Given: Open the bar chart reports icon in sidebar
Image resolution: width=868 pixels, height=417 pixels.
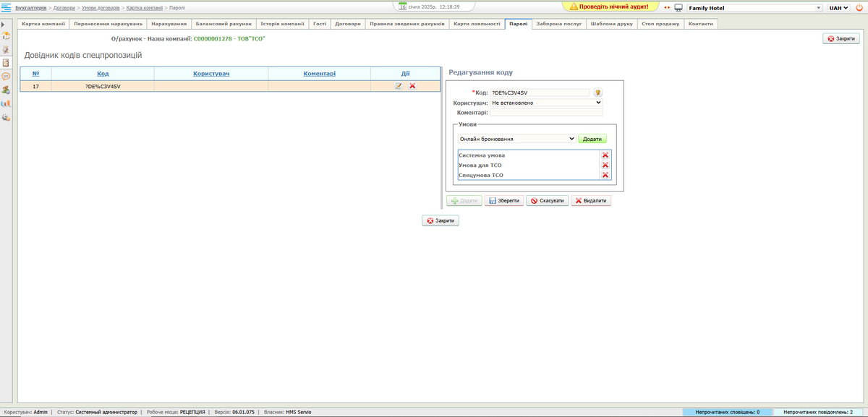Looking at the screenshot, I should coord(6,103).
